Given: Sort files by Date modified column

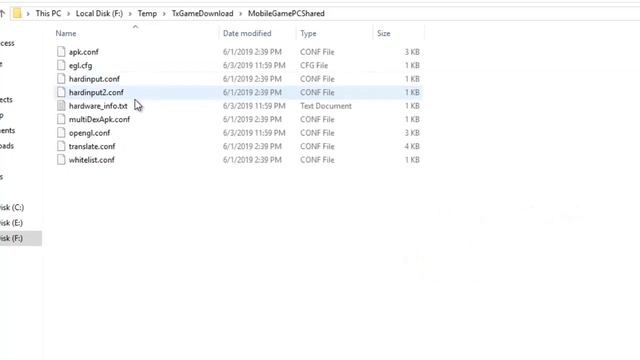Looking at the screenshot, I should 247,33.
